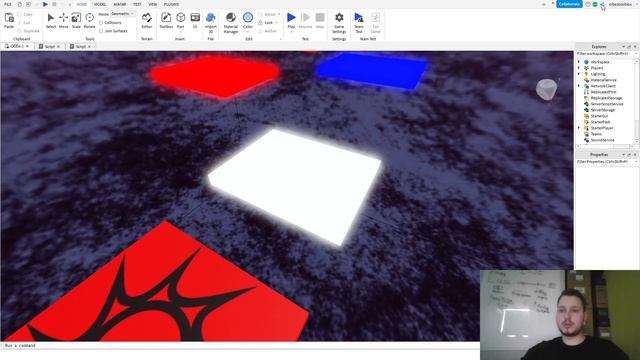Activate the Scale tool
The image size is (640, 360).
point(76,18)
